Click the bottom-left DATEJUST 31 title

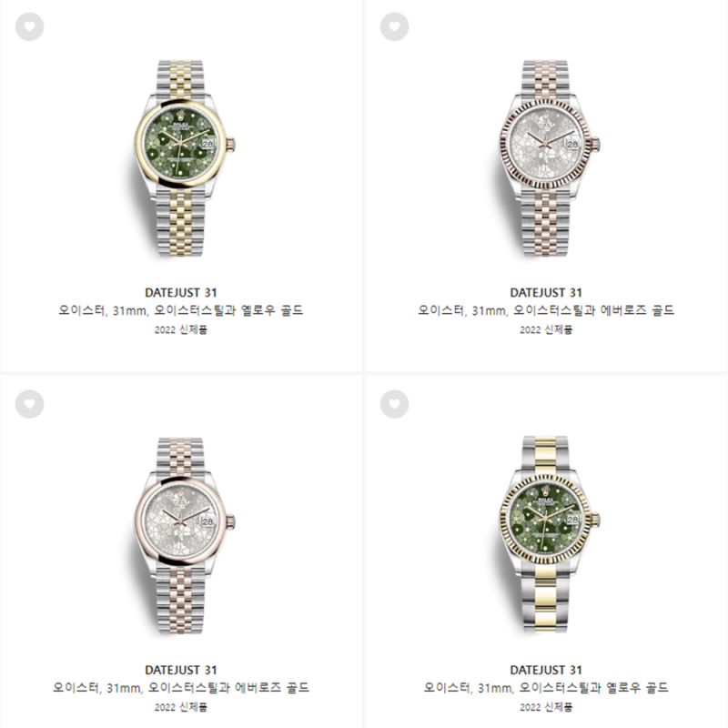(181, 670)
